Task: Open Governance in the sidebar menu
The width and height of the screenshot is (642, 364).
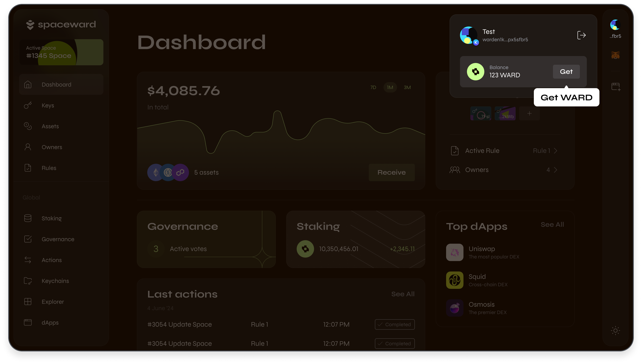Action: pos(58,239)
